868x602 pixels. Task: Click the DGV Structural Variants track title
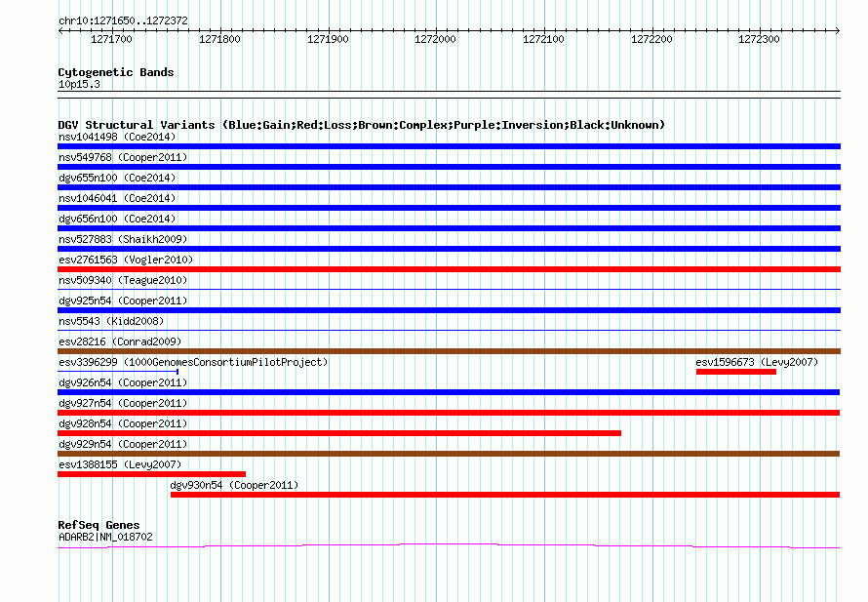(362, 125)
